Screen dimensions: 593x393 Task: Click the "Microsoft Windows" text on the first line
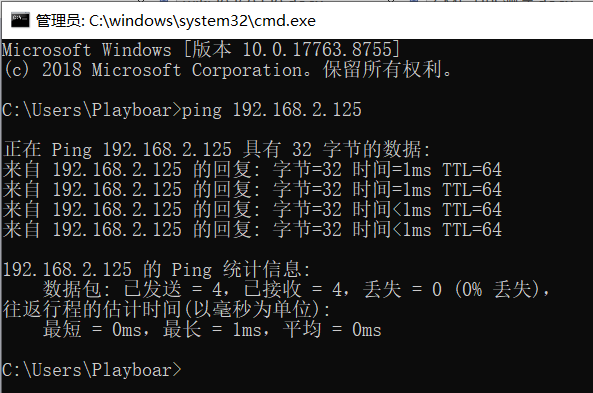pyautogui.click(x=87, y=50)
